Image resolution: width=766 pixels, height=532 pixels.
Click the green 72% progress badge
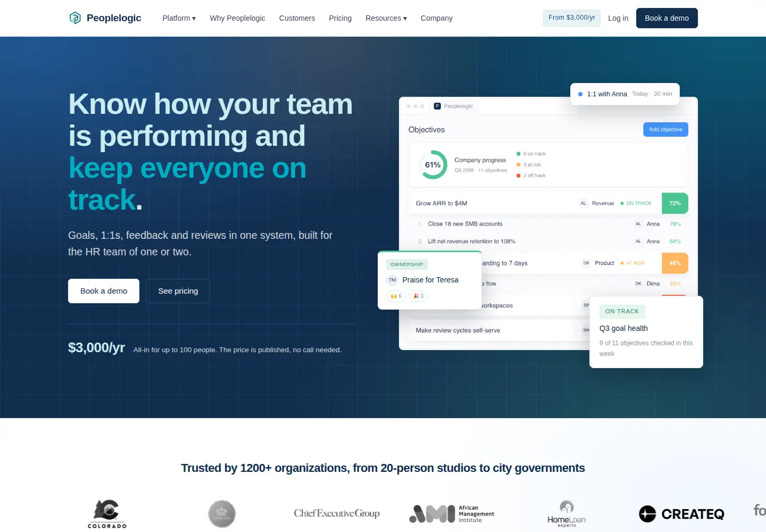[x=675, y=203]
